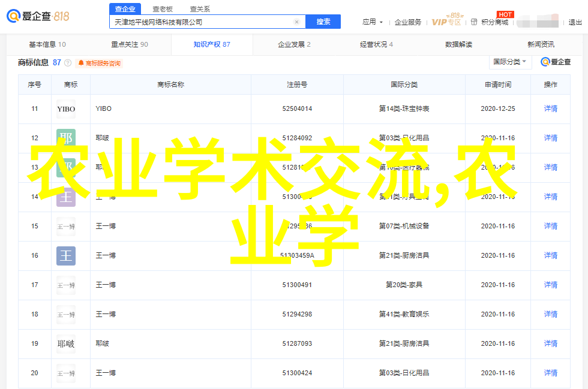Open 详情 link in row 13
This screenshot has width=588, height=389.
(551, 167)
